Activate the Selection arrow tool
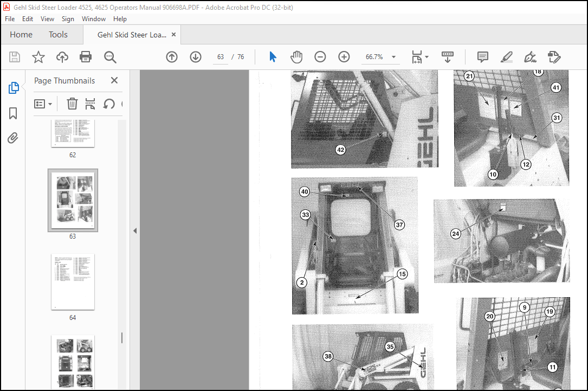The height and width of the screenshot is (391, 588). (273, 56)
